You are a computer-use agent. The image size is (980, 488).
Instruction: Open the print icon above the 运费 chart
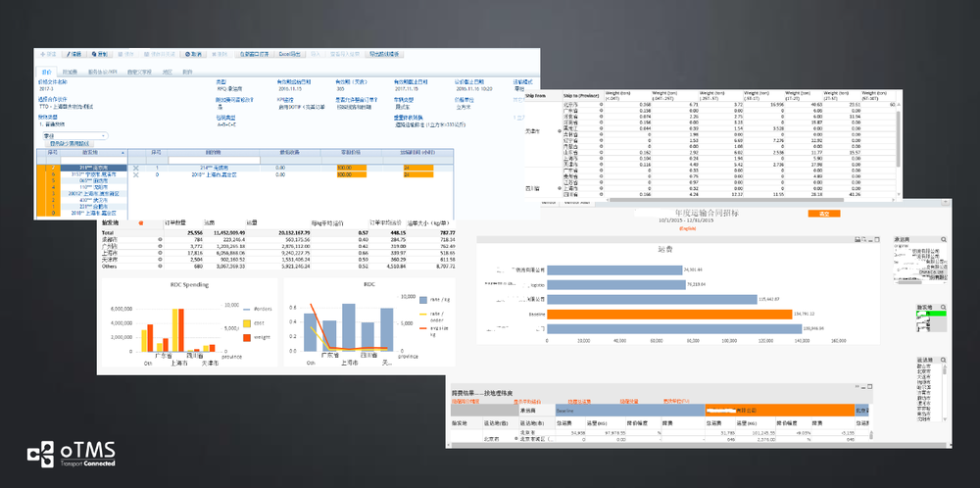(857, 239)
